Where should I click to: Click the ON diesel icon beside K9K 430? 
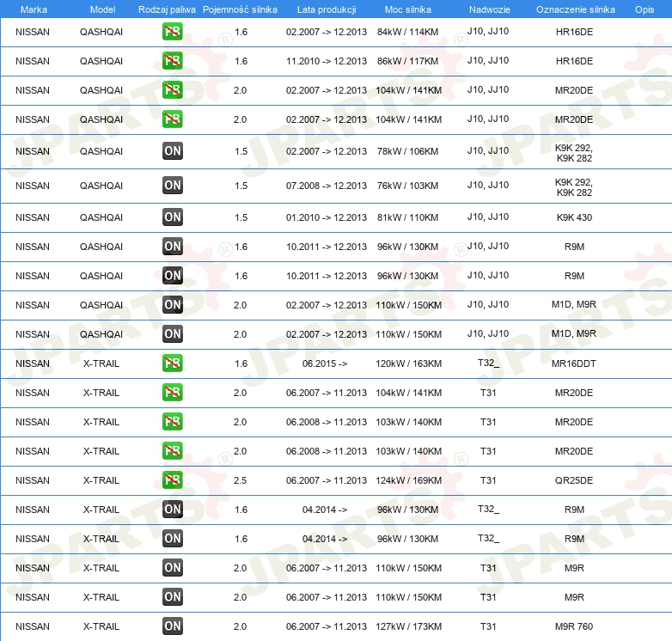tap(172, 217)
